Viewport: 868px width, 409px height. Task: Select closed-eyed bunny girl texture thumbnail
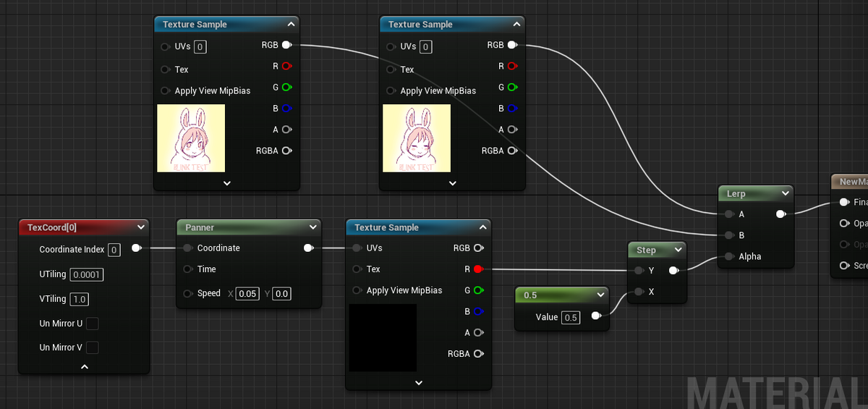[x=417, y=138]
